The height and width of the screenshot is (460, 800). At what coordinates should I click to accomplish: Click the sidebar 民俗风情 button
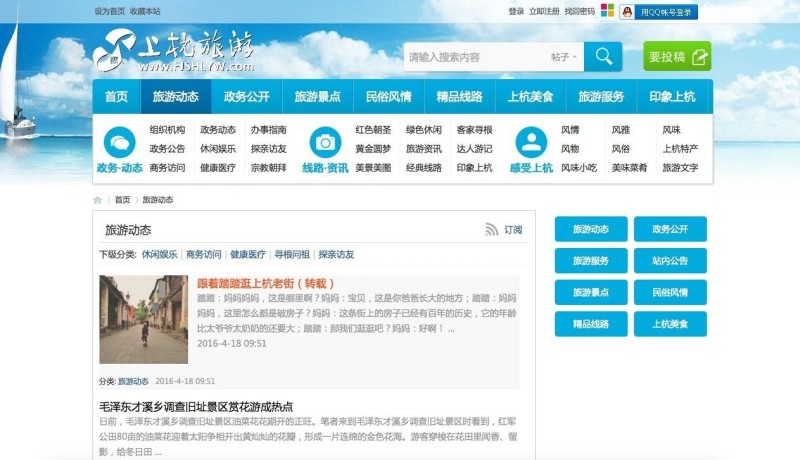tap(670, 292)
